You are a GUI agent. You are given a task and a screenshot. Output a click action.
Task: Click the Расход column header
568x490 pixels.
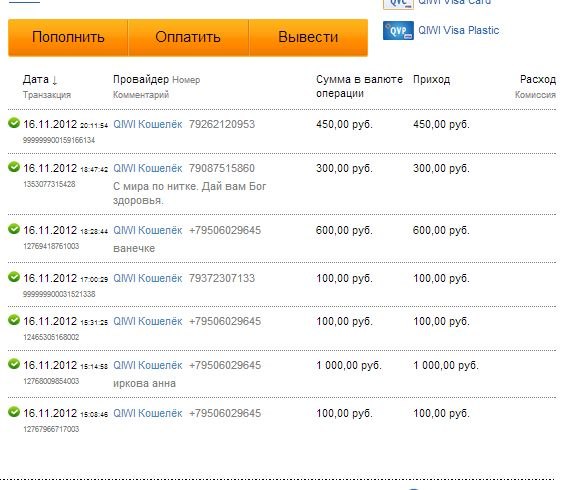coord(538,79)
